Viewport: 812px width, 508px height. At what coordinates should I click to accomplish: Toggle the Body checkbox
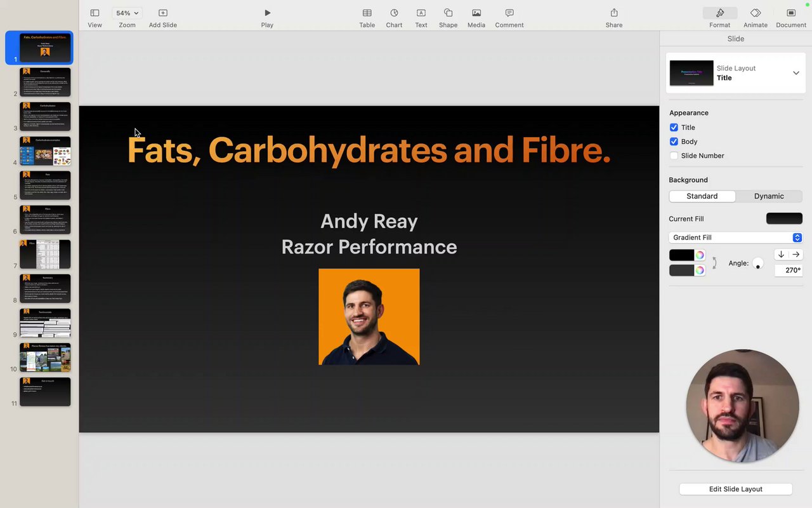tap(674, 142)
